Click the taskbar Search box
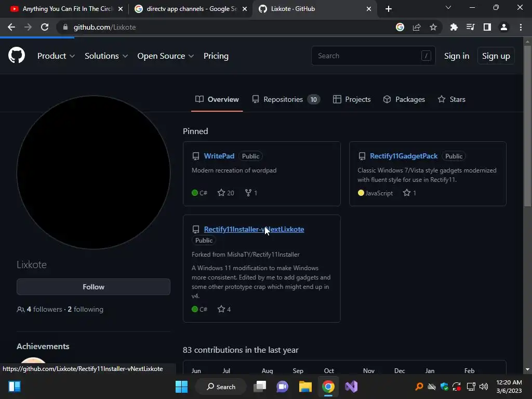532x399 pixels. [x=221, y=387]
